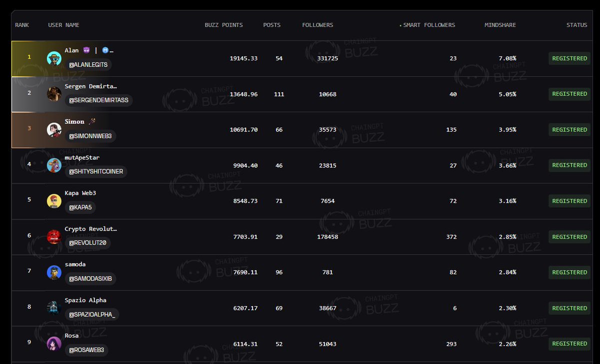This screenshot has width=600, height=364.
Task: Click the Status column header
Action: (x=576, y=25)
